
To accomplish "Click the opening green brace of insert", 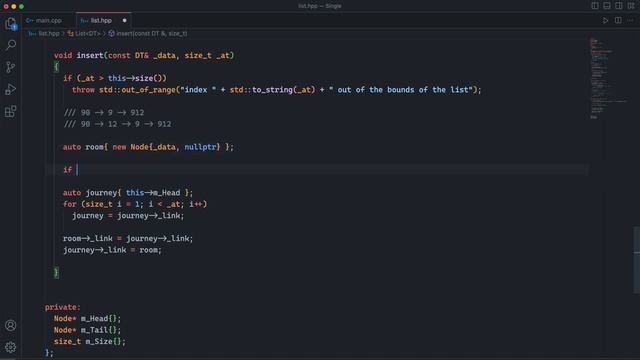I will coord(56,67).
